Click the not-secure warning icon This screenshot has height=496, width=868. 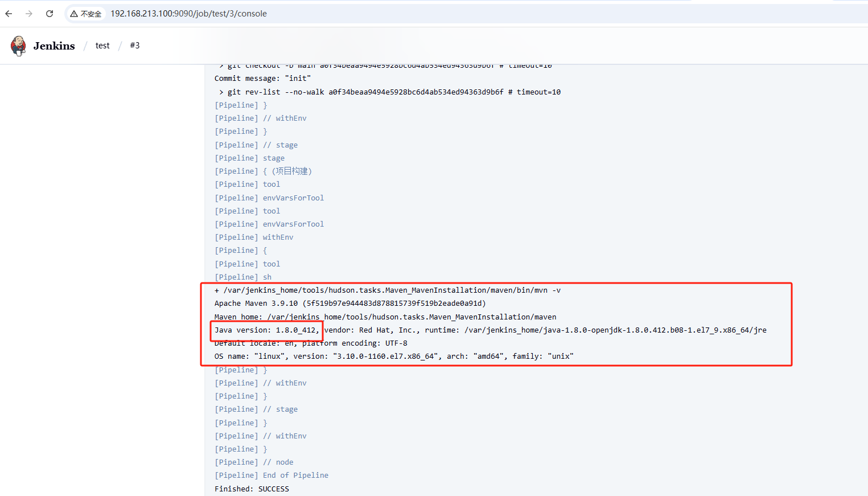tap(74, 14)
